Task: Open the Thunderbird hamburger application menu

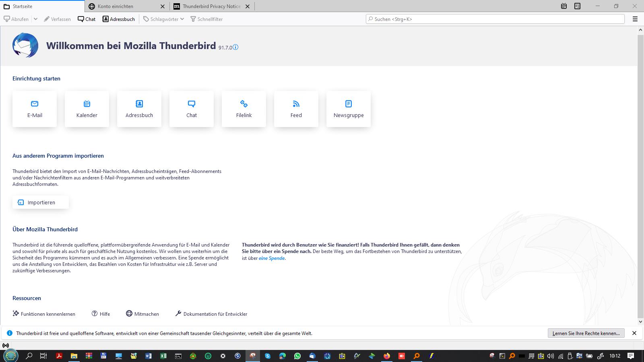Action: [x=635, y=19]
